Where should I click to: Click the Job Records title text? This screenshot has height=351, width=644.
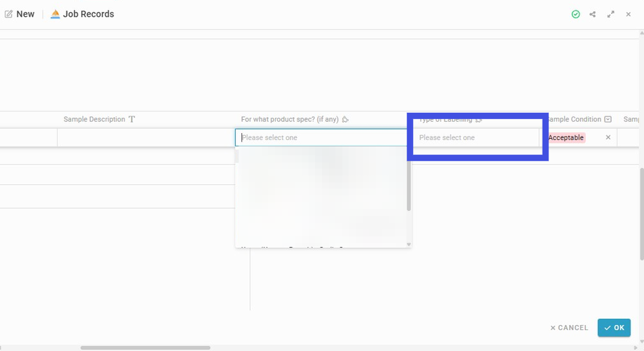pyautogui.click(x=88, y=14)
